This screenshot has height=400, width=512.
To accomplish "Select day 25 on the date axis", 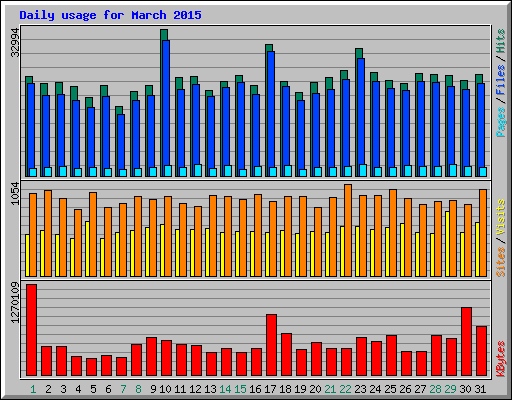I will [x=390, y=389].
